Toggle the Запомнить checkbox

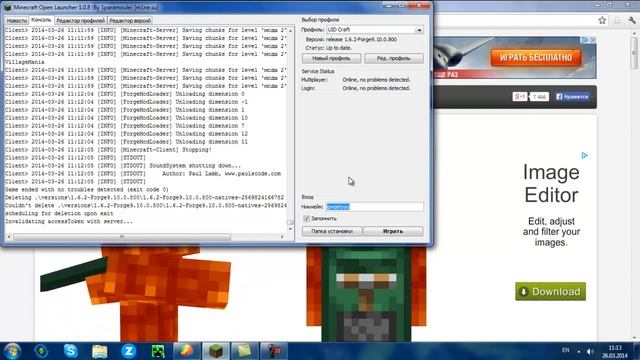pyautogui.click(x=307, y=219)
